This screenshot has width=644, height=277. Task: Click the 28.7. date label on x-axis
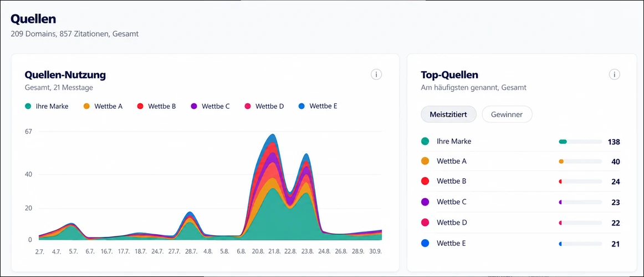pos(191,251)
